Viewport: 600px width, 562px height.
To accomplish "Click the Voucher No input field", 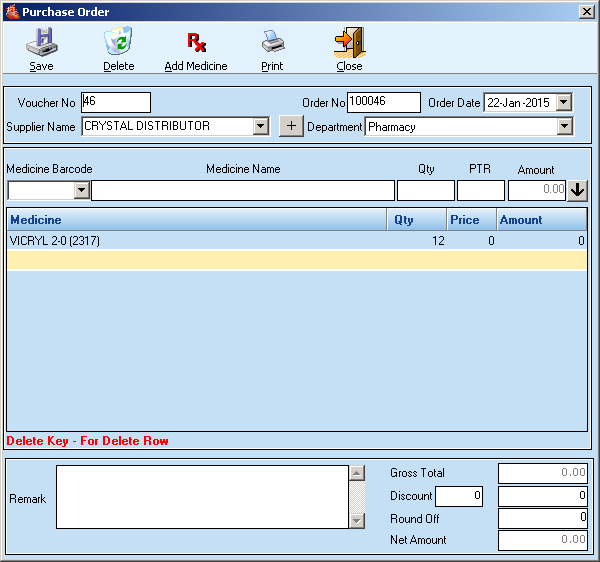I will (x=115, y=102).
